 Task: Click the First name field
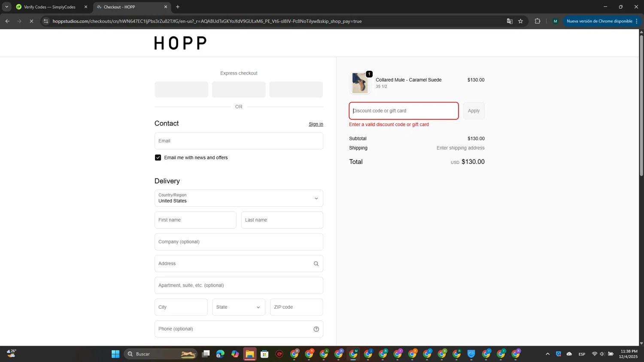(x=195, y=220)
